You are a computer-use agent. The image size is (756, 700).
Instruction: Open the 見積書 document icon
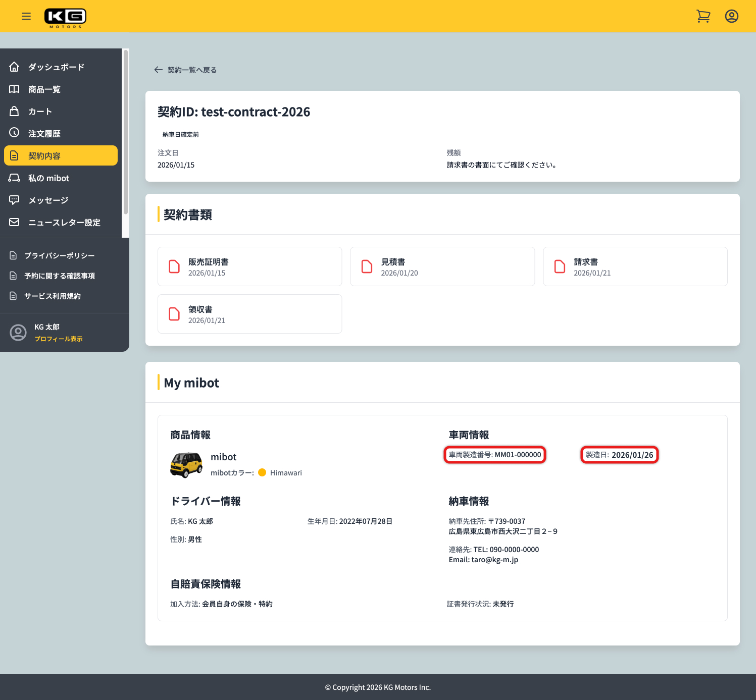pyautogui.click(x=367, y=266)
